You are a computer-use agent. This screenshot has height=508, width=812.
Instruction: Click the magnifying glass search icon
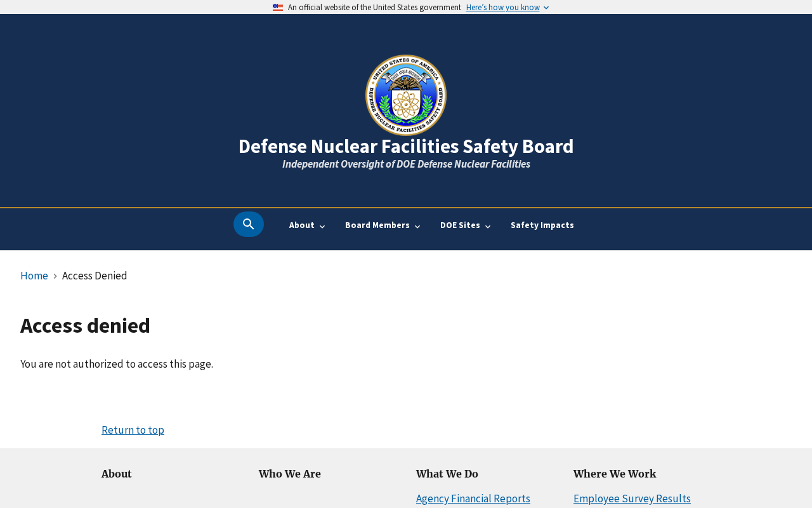pyautogui.click(x=249, y=224)
